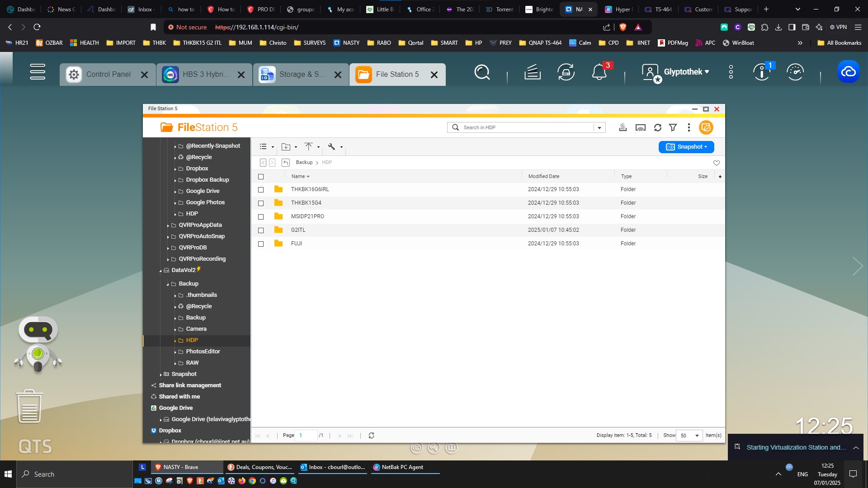Open the smart filter funnel icon
Image resolution: width=868 pixels, height=488 pixels.
click(x=673, y=127)
